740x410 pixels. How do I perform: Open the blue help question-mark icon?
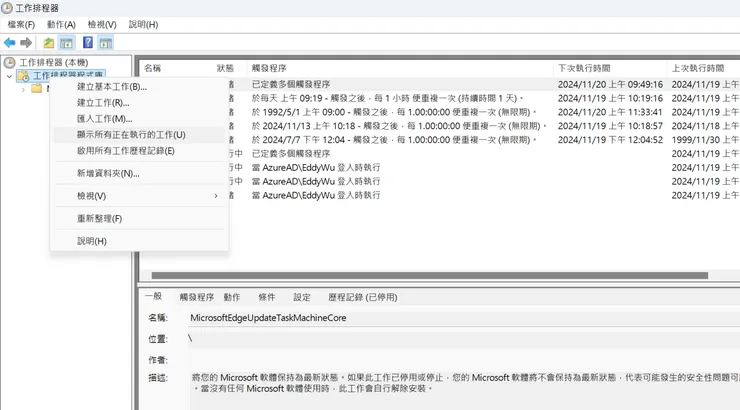click(x=88, y=42)
